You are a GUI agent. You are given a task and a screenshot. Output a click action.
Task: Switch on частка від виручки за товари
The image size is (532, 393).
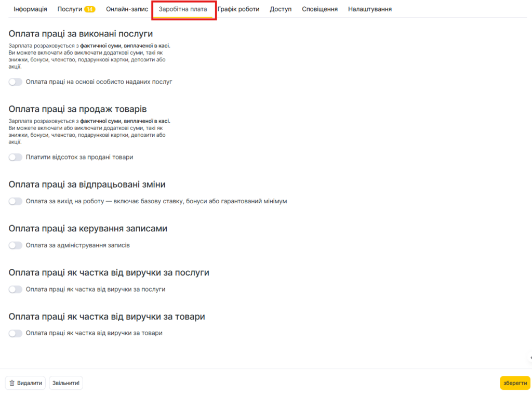click(16, 333)
